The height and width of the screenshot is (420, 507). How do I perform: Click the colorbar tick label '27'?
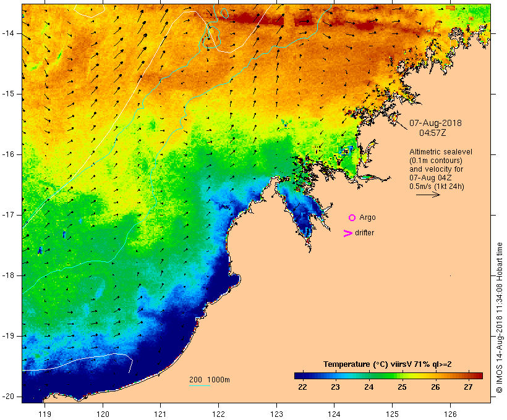pyautogui.click(x=468, y=387)
